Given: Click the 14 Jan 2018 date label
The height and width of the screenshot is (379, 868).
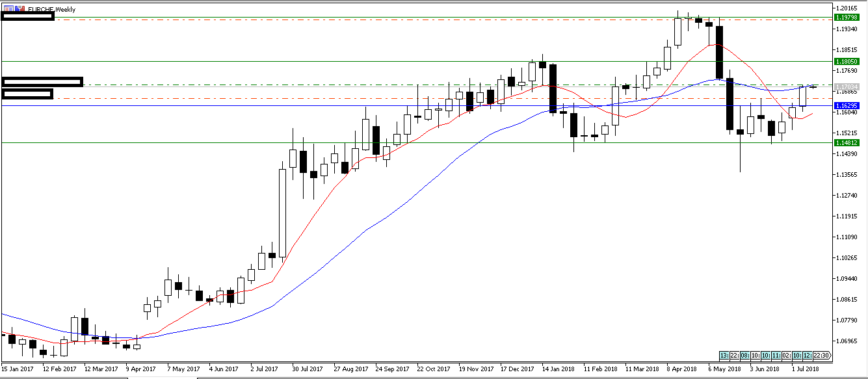Looking at the screenshot, I should click(x=559, y=369).
